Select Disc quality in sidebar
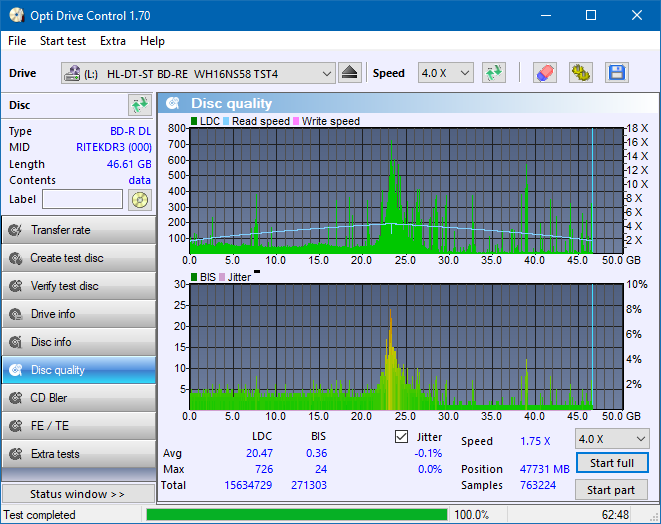The width and height of the screenshot is (661, 524). [x=79, y=370]
